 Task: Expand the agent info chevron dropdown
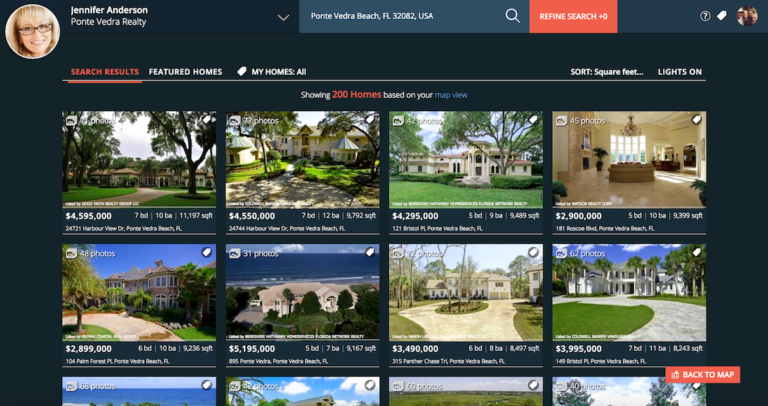coord(283,18)
